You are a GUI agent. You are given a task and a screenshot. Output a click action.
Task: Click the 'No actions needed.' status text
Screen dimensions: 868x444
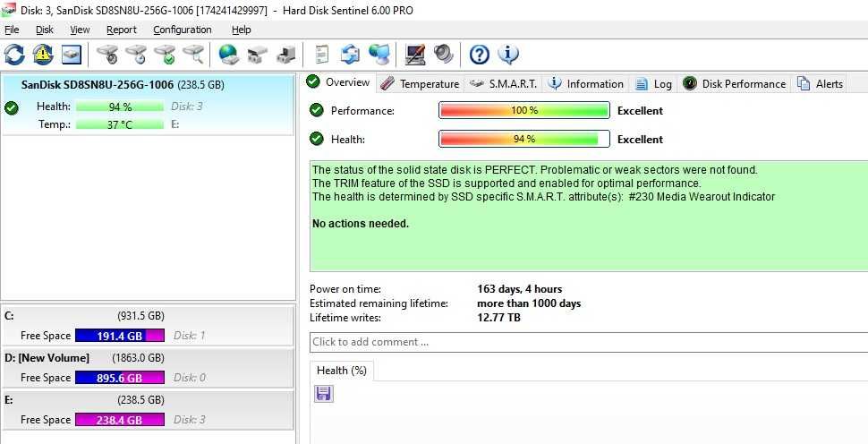361,224
